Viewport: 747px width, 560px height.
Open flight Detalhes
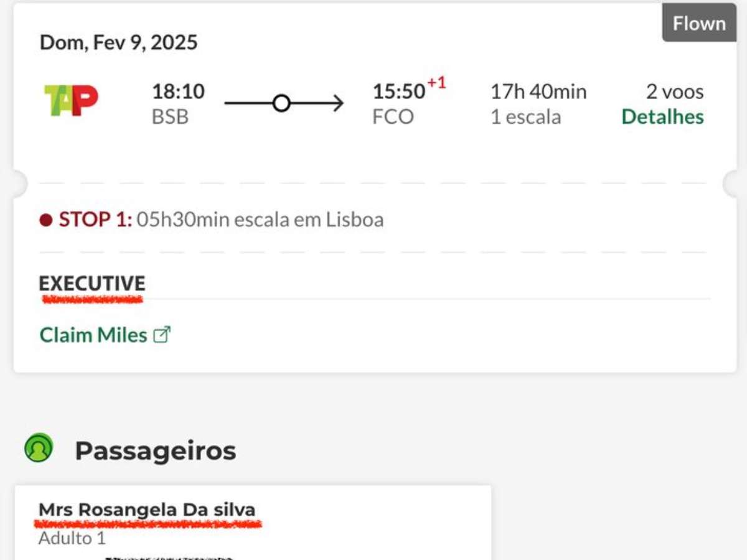pyautogui.click(x=662, y=117)
